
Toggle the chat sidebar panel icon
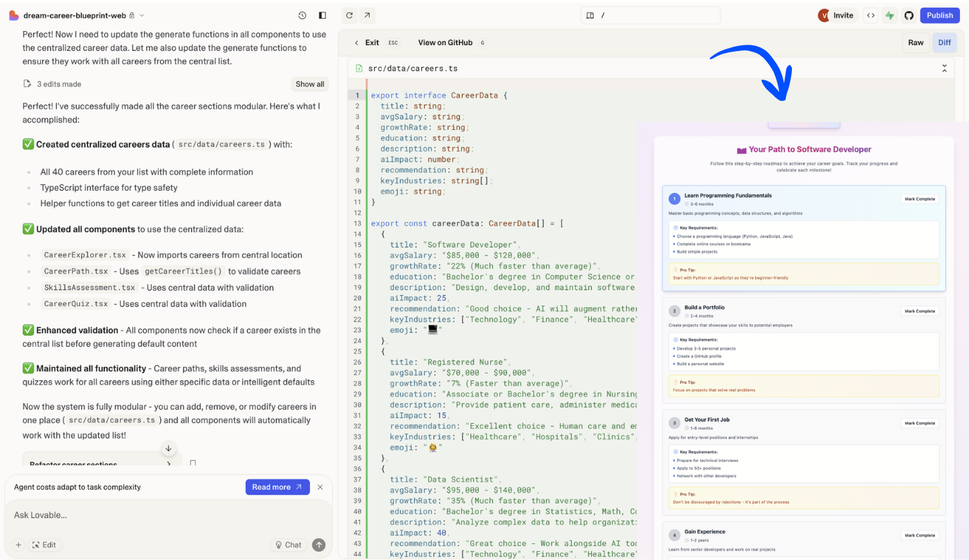(x=322, y=16)
